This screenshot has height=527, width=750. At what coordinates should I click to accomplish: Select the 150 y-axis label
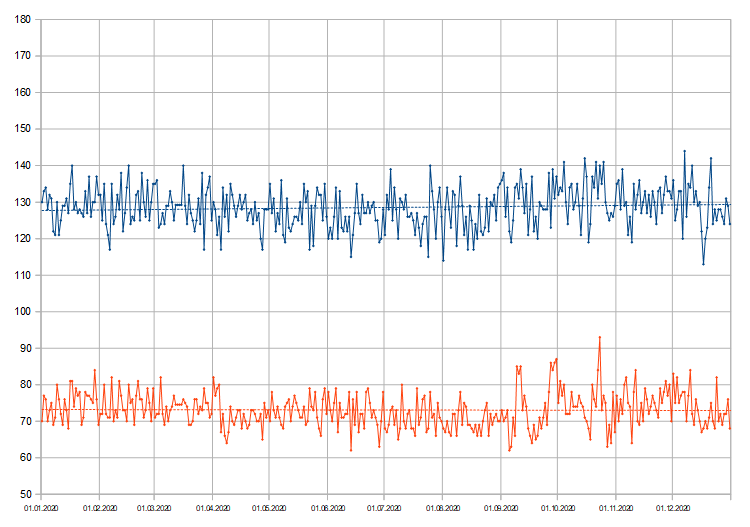point(21,130)
